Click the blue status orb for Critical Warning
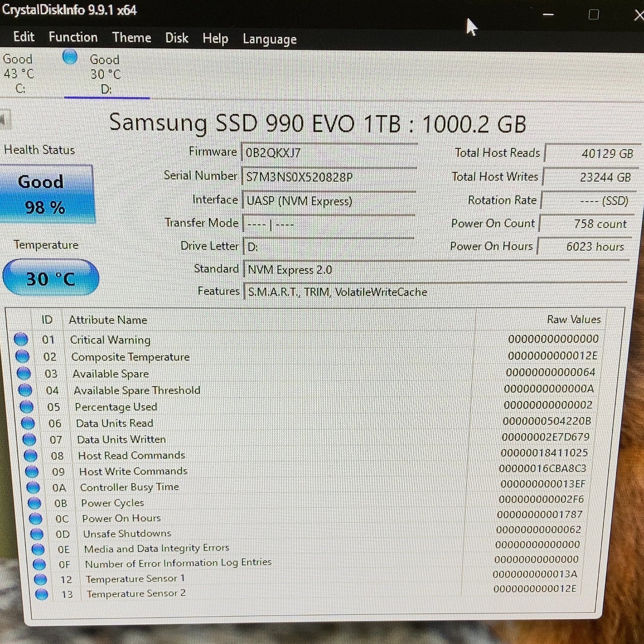 click(x=21, y=339)
